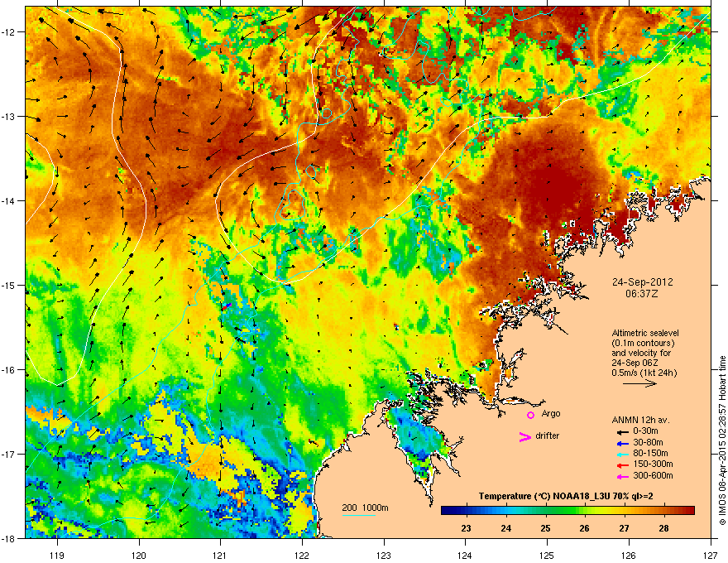728x563 pixels.
Task: Click the 'Argo' legend label
Action: point(551,413)
